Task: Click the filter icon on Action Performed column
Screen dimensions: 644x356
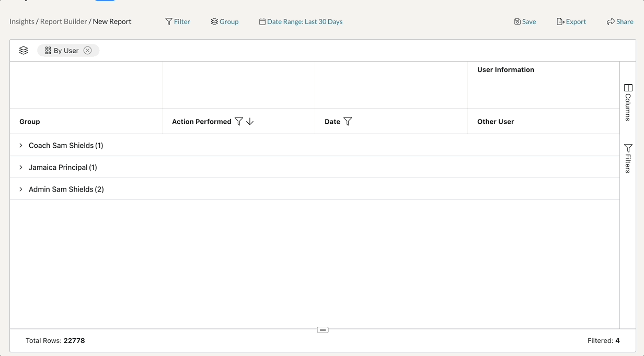Action: 238,122
